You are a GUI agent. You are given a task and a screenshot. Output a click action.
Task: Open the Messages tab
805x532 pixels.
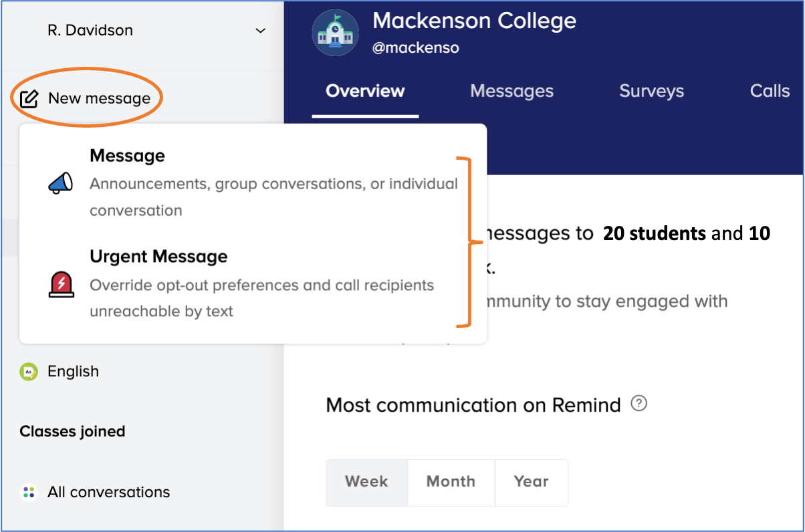coord(511,91)
